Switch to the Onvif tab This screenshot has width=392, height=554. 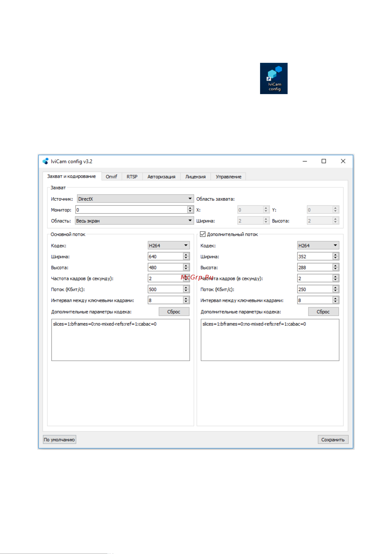pyautogui.click(x=111, y=177)
